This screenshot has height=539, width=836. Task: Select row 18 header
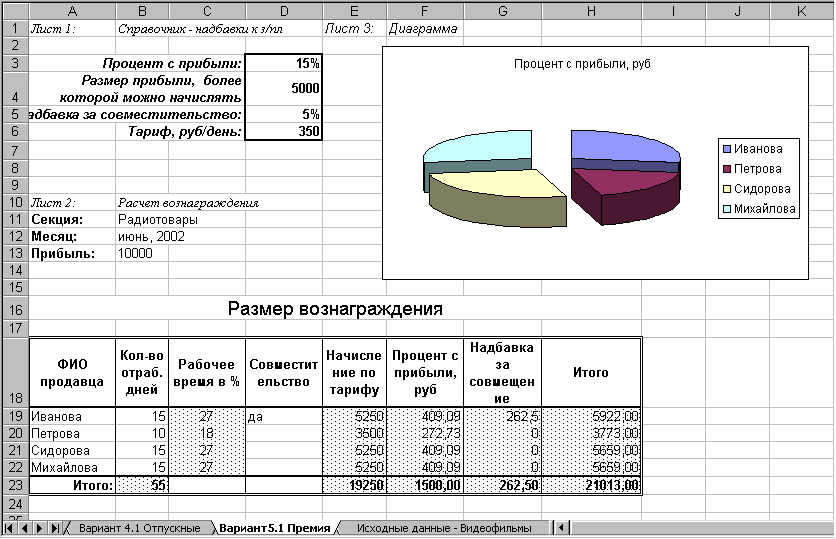pyautogui.click(x=15, y=372)
